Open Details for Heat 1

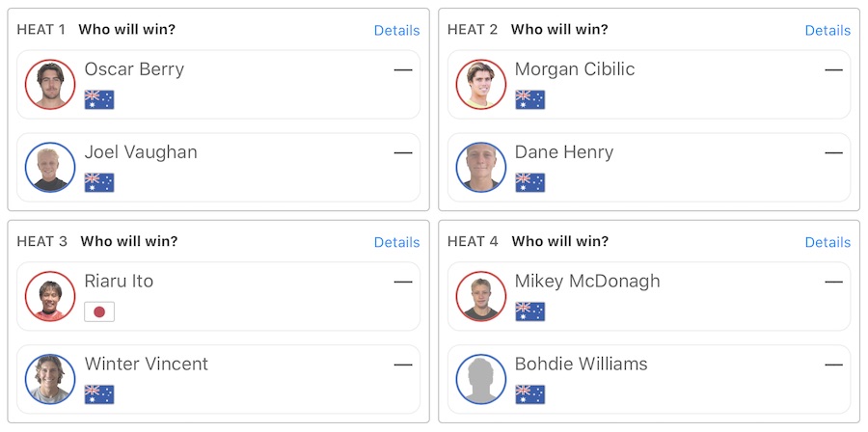(396, 30)
